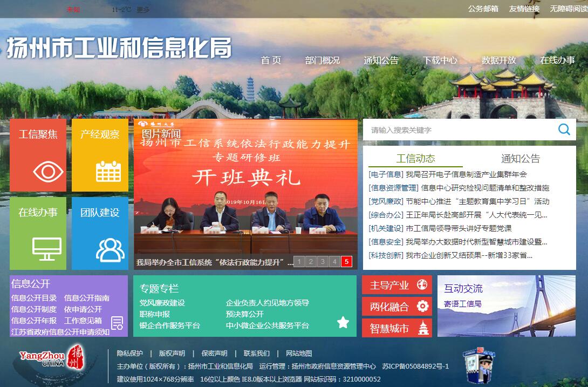Click the 公务邮箱 link at top

point(483,9)
